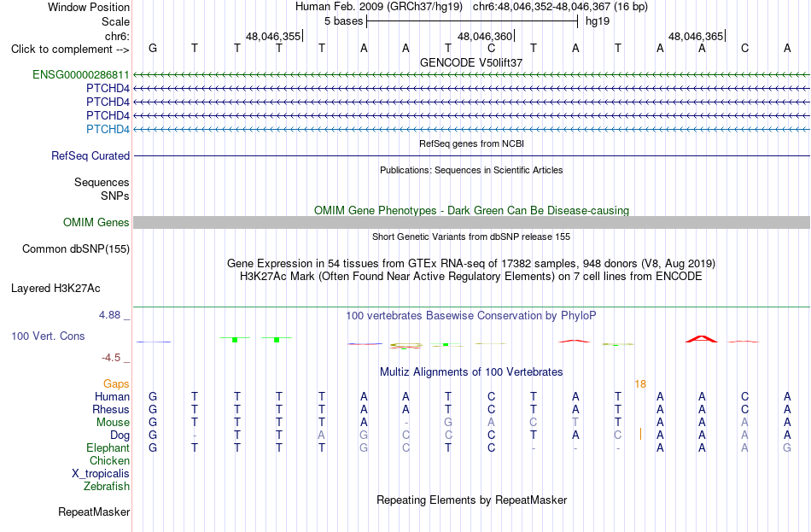Click the '5 bases' scale bar
811x532 pixels.
pyautogui.click(x=472, y=21)
